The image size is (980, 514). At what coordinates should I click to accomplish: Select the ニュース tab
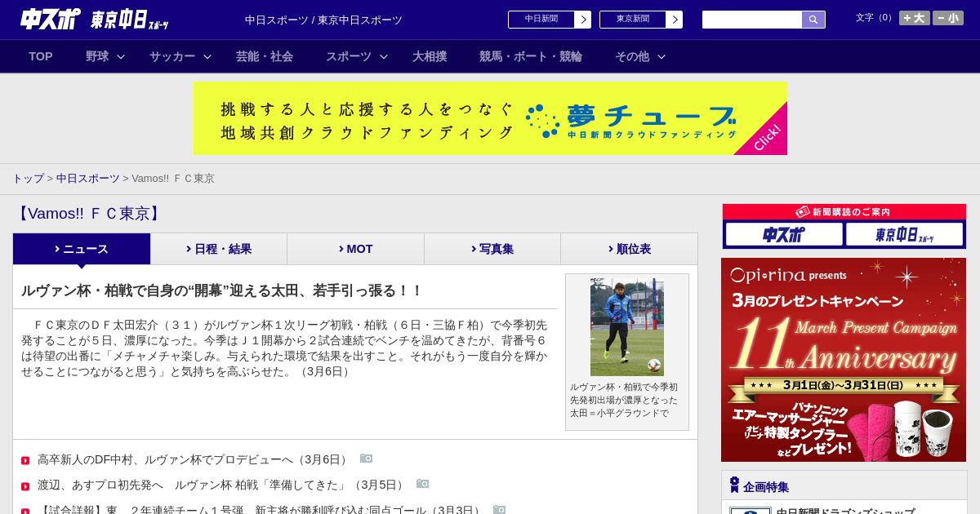point(82,249)
